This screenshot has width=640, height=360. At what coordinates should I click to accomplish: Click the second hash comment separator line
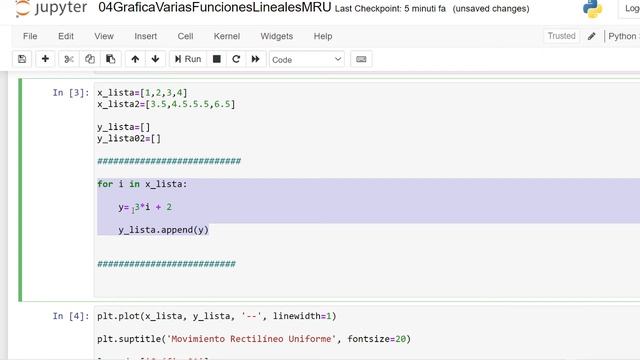coord(166,264)
